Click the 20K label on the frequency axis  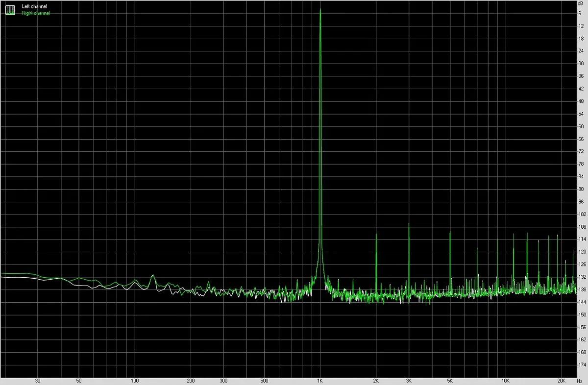tap(561, 381)
